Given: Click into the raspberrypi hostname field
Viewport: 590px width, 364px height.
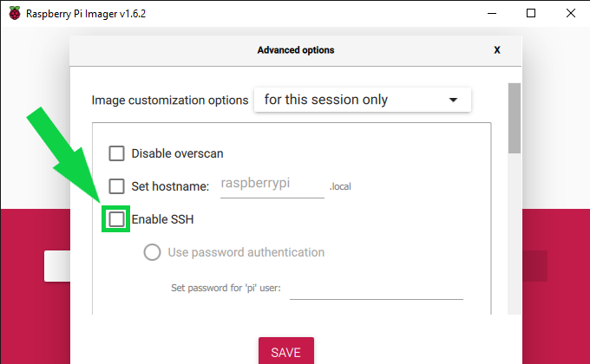Looking at the screenshot, I should click(x=272, y=185).
